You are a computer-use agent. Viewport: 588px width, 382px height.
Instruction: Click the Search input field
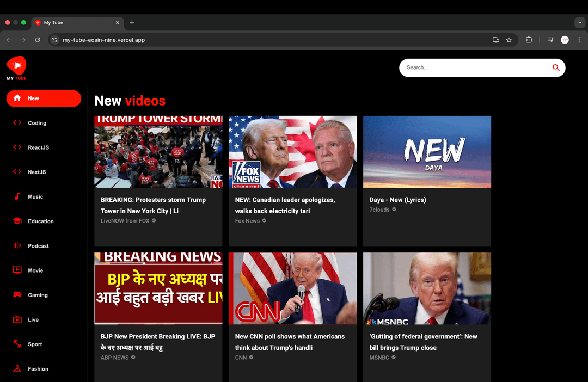474,67
